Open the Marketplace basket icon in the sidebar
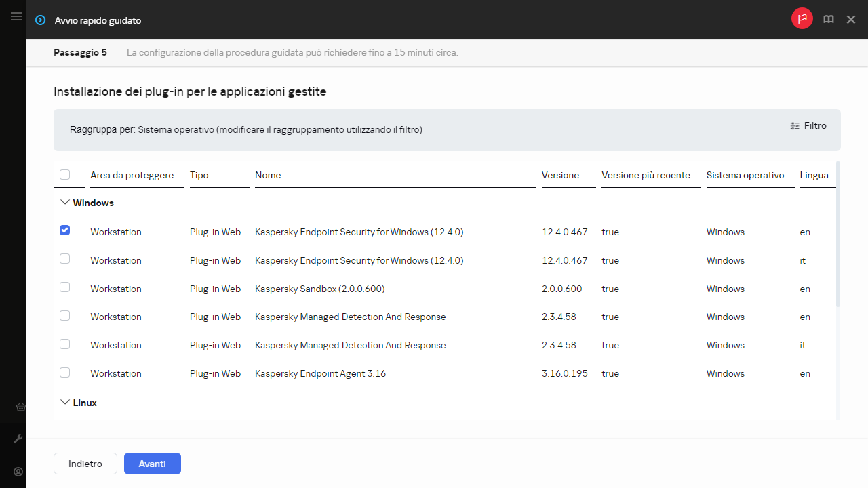The image size is (868, 488). click(20, 407)
